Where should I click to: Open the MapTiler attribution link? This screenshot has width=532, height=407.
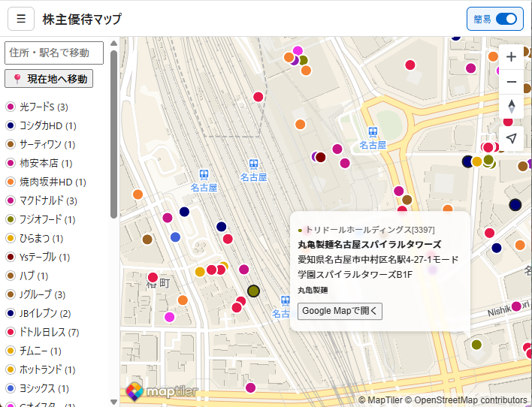(380, 400)
